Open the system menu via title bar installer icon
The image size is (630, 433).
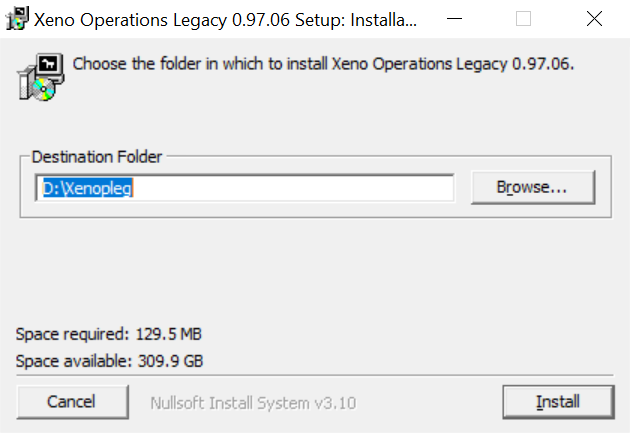(x=17, y=18)
